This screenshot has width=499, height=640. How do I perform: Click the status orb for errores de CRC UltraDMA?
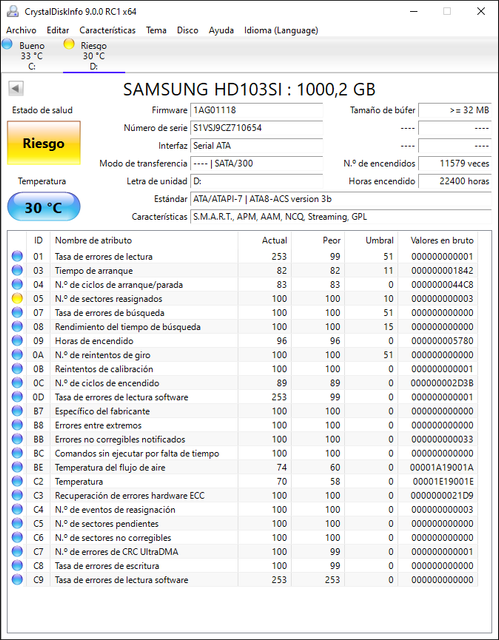[x=17, y=551]
